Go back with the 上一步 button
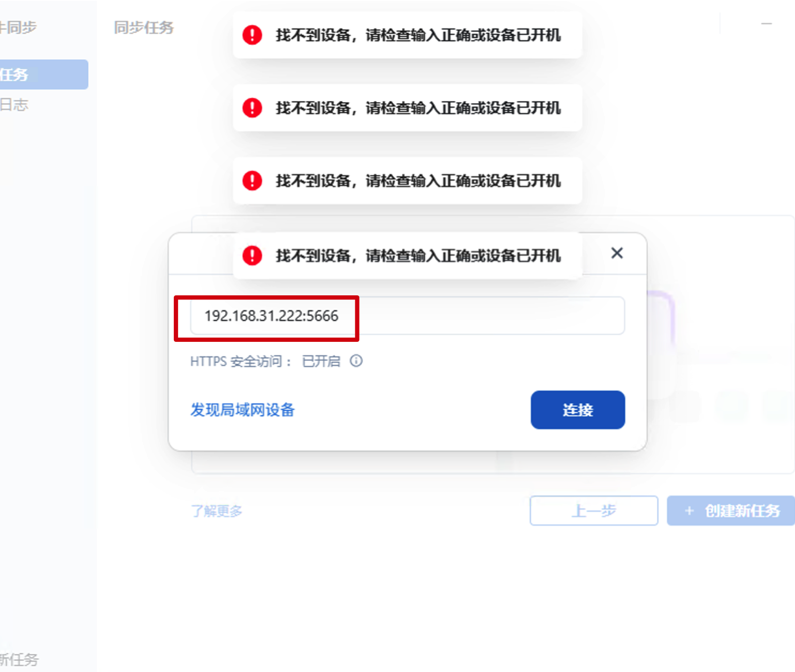 [594, 510]
